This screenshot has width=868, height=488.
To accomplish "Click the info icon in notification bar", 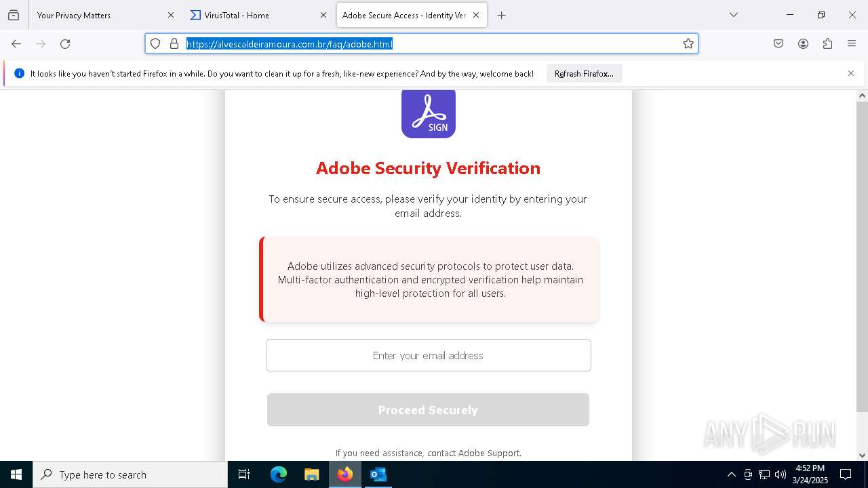I will tap(19, 73).
